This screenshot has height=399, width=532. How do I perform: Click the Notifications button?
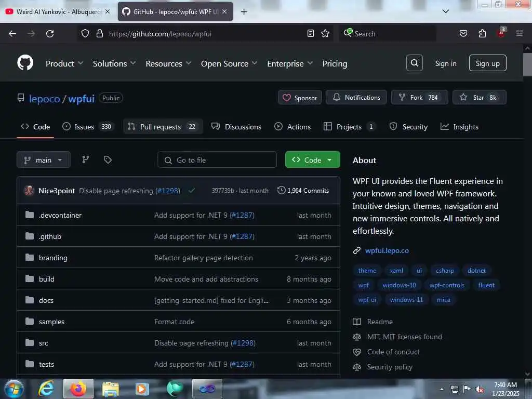click(356, 97)
